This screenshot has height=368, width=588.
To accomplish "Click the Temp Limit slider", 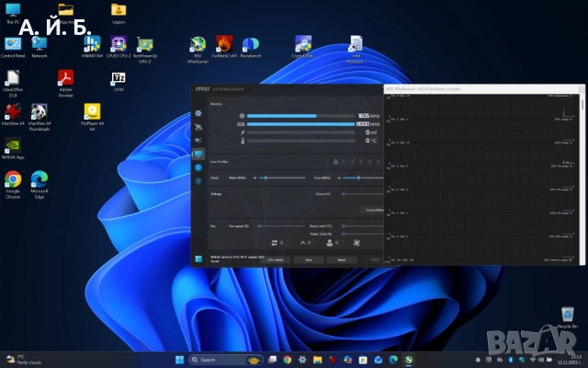I will coord(363,226).
